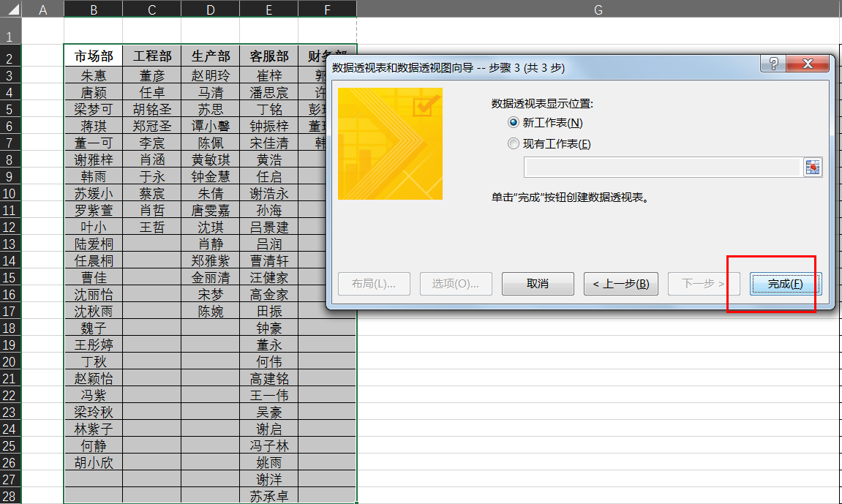Click the cell containing 冯子林

pyautogui.click(x=269, y=445)
